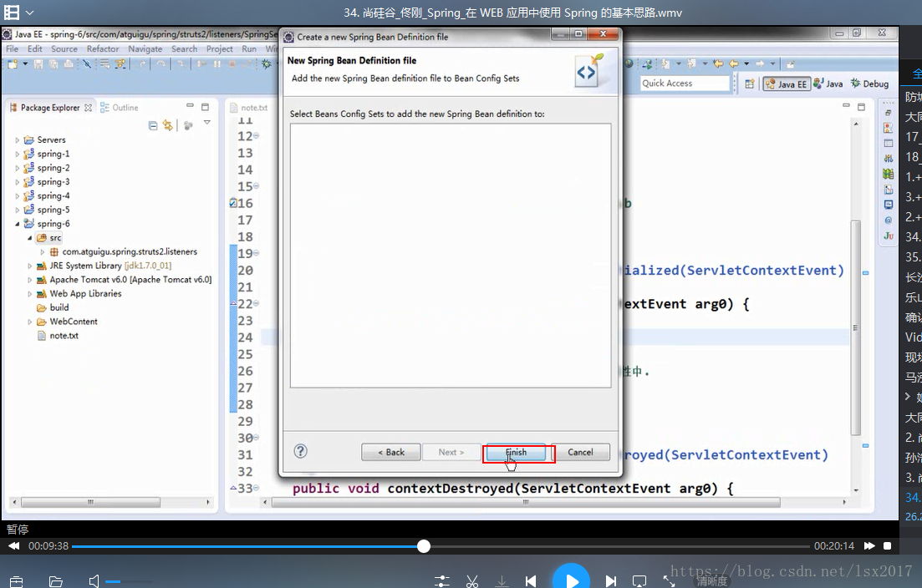Stop playback with the stop button

pyautogui.click(x=887, y=546)
